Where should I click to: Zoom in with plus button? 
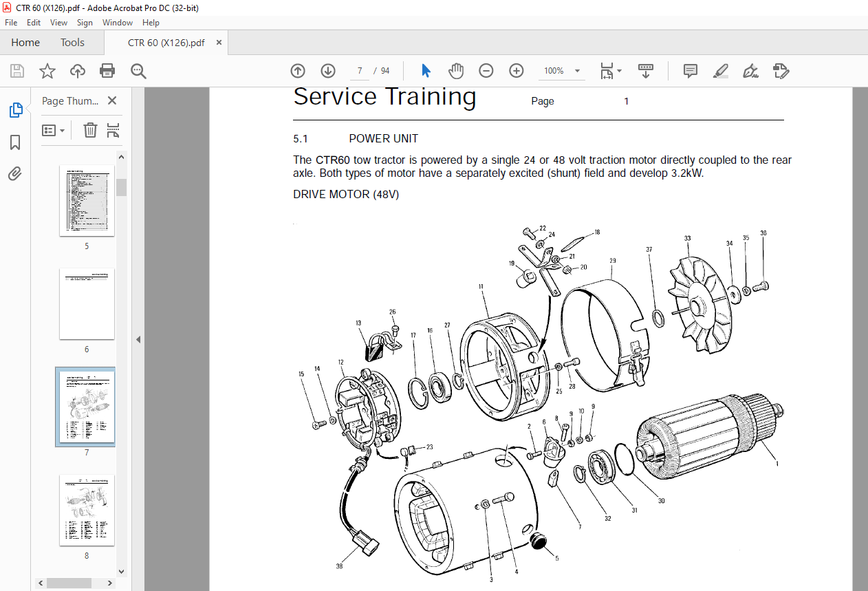(x=517, y=71)
